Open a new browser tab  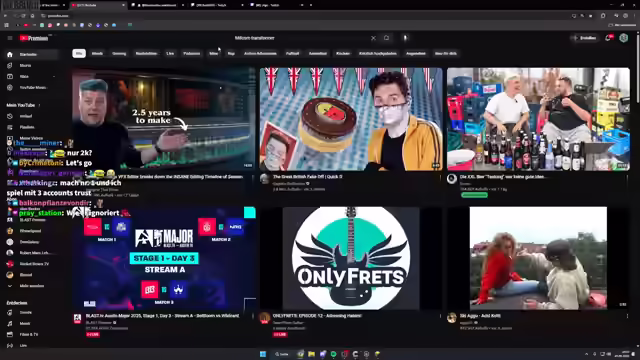click(311, 5)
